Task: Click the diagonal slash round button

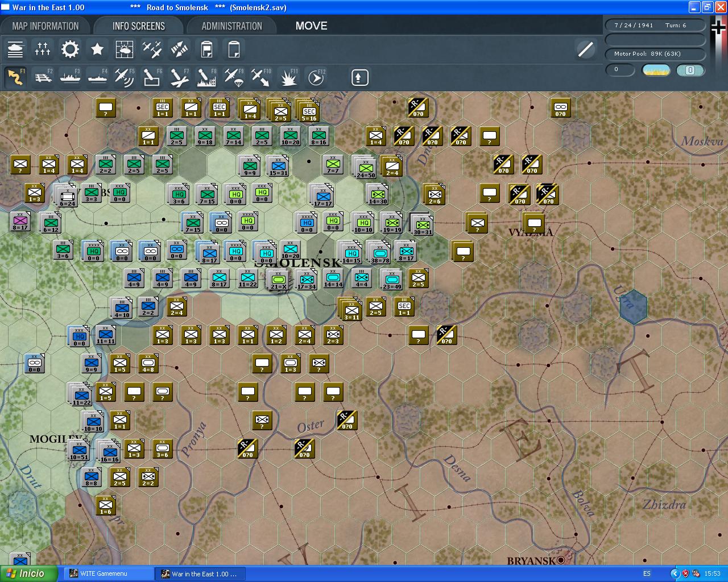Action: point(585,49)
